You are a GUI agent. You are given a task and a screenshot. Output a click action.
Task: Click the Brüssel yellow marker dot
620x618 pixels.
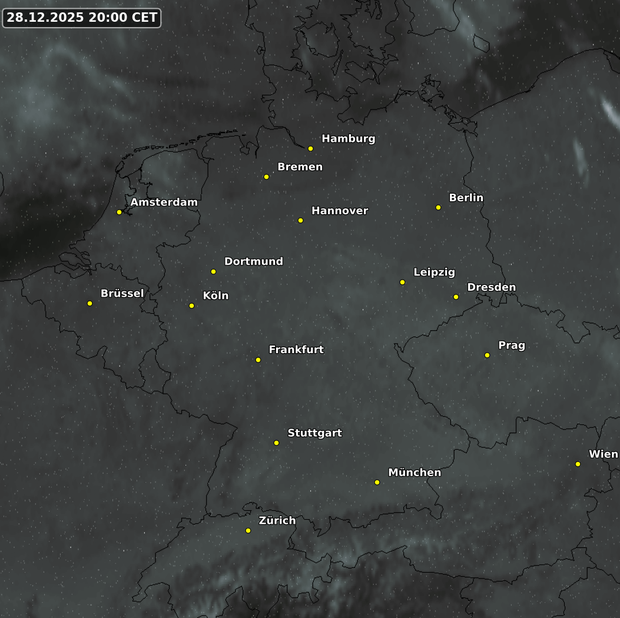click(x=90, y=303)
